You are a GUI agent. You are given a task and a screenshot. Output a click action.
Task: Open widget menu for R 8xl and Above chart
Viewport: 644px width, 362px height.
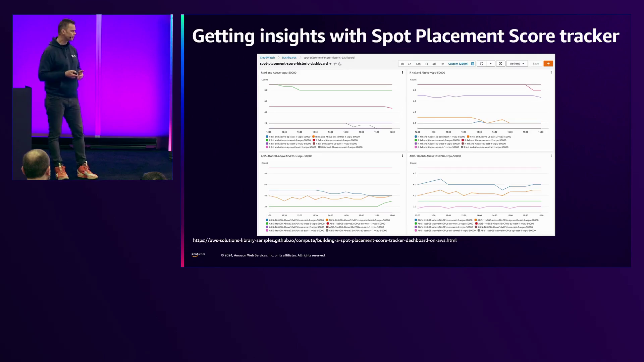402,72
